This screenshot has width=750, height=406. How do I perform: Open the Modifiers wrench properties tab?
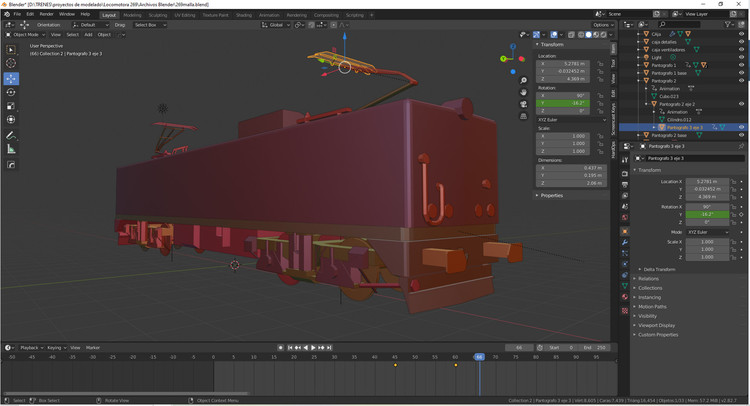click(x=624, y=242)
